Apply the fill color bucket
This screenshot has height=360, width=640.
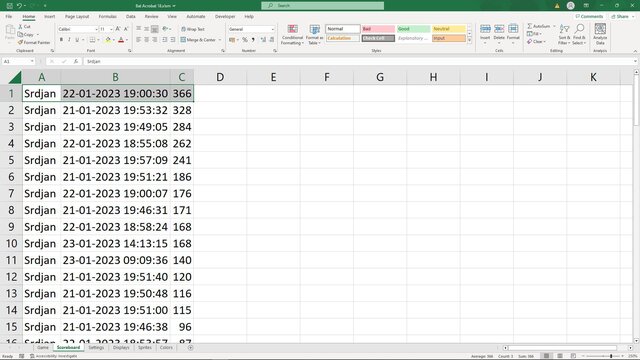click(x=108, y=40)
